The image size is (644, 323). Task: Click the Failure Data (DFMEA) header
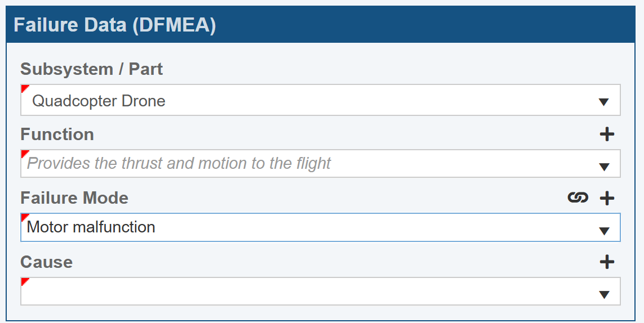click(114, 25)
